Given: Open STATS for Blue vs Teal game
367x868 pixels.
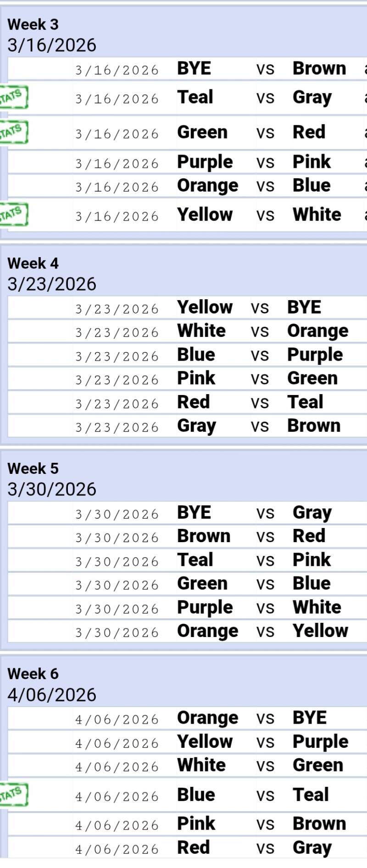Looking at the screenshot, I should [13, 795].
